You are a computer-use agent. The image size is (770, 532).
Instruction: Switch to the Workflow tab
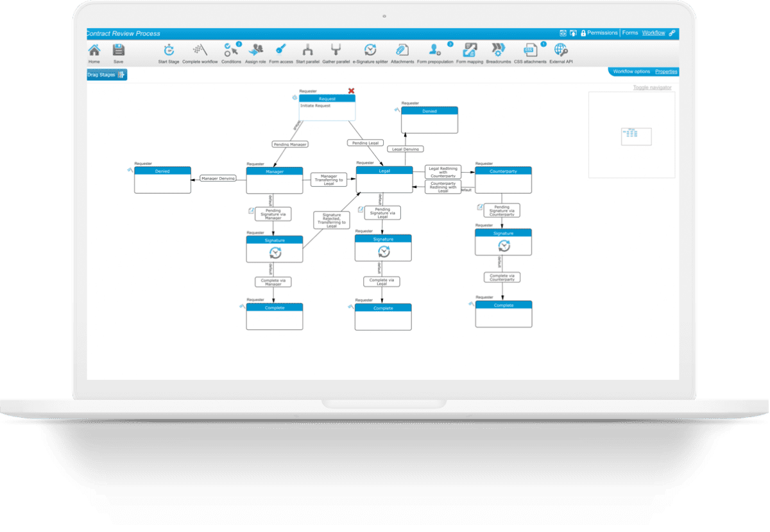point(653,32)
